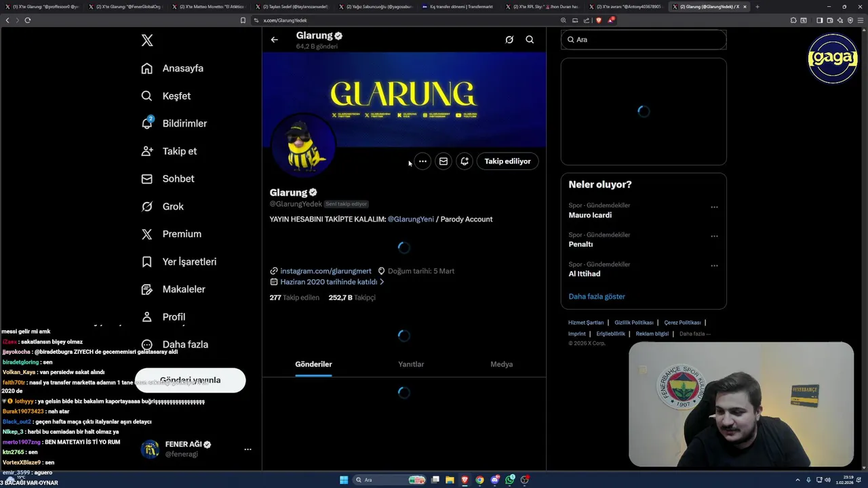Click Brave shields lion icon in address bar
Screen dimensions: 868x488
point(598,20)
